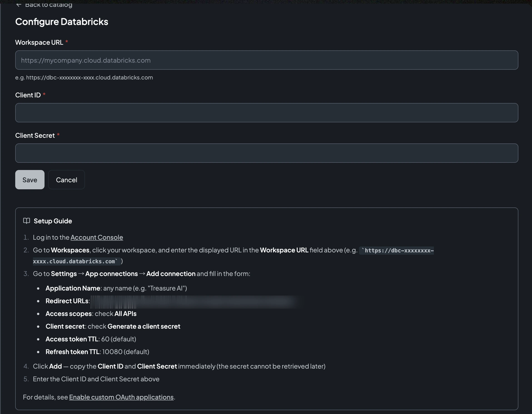
Task: Click the Setup Guide title text
Action: pyautogui.click(x=53, y=221)
